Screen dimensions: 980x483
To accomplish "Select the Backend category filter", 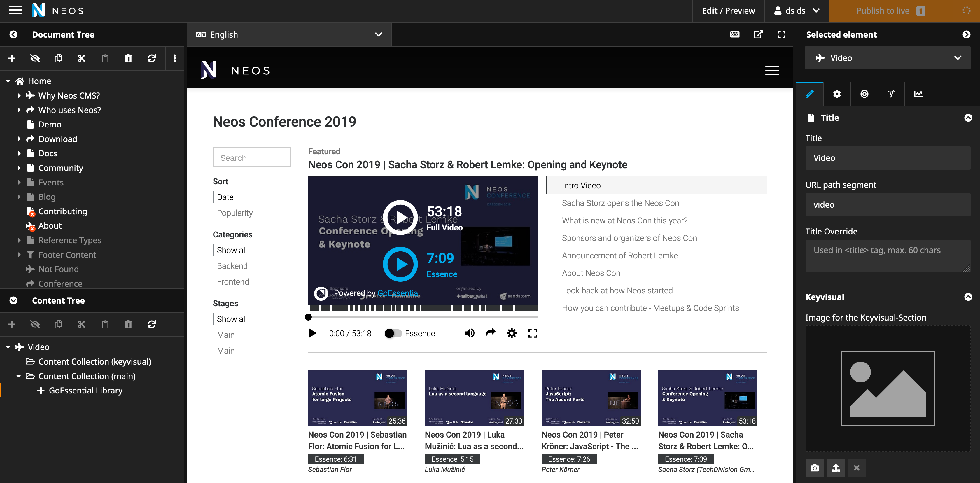I will click(x=232, y=266).
